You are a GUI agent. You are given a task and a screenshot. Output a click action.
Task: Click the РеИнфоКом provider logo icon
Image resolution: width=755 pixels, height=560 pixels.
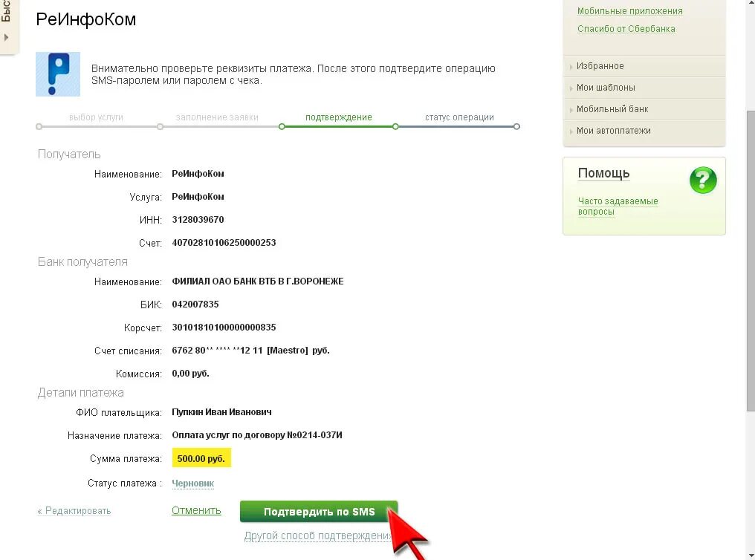pyautogui.click(x=58, y=74)
